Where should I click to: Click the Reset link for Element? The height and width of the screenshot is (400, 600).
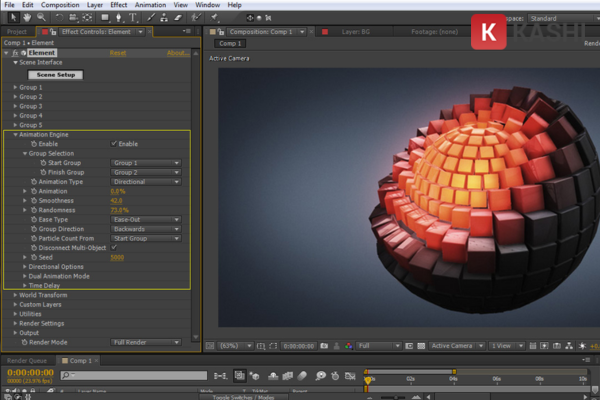(117, 53)
